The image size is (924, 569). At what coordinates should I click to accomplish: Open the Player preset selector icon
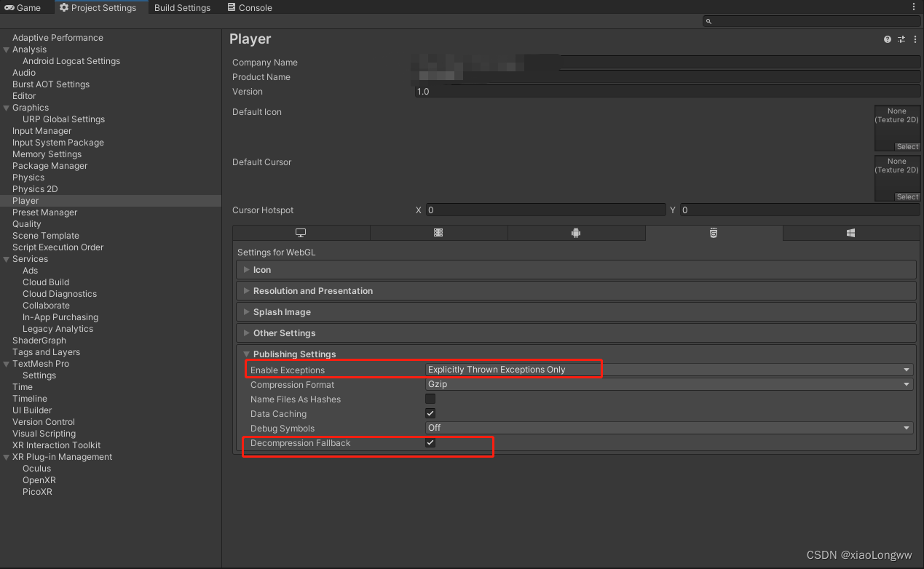tap(901, 39)
